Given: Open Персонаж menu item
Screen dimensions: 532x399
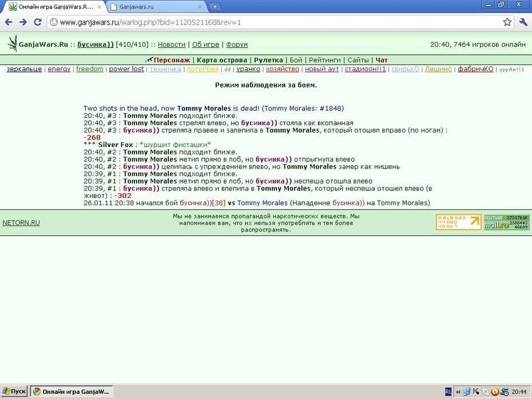Looking at the screenshot, I should (172, 60).
